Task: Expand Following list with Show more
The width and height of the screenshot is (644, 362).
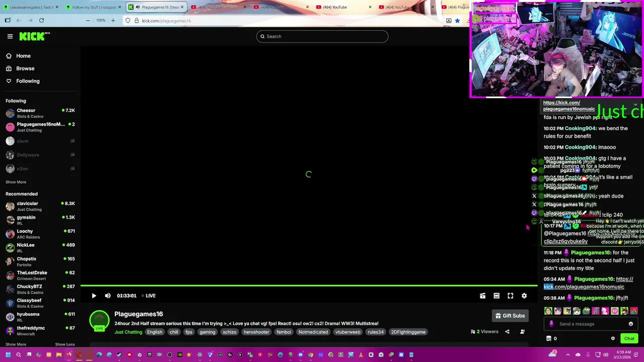Action: [x=16, y=182]
